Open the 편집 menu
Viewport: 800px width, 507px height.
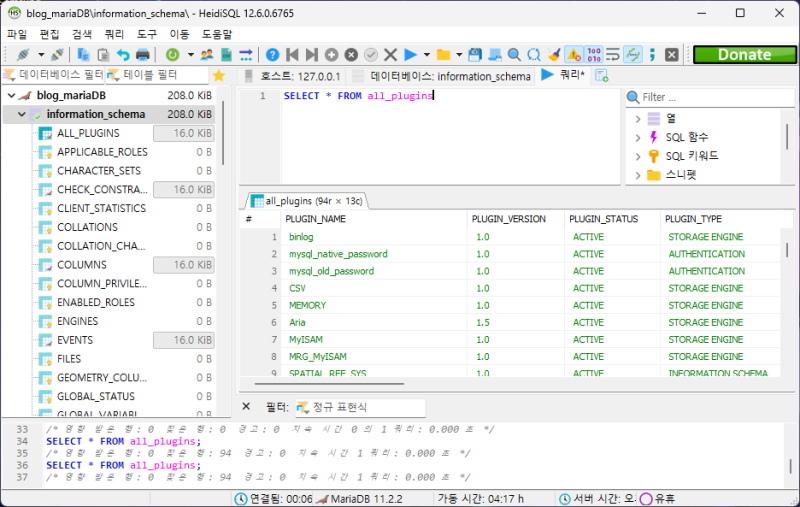49,34
